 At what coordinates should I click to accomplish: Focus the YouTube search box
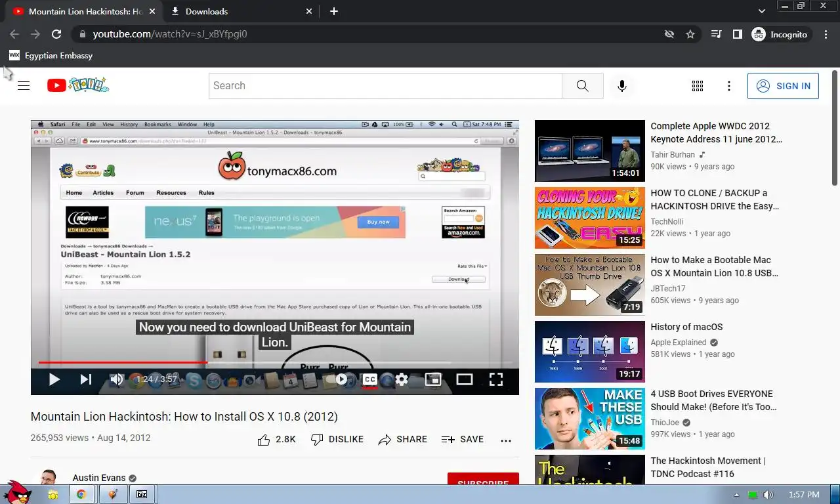(385, 86)
